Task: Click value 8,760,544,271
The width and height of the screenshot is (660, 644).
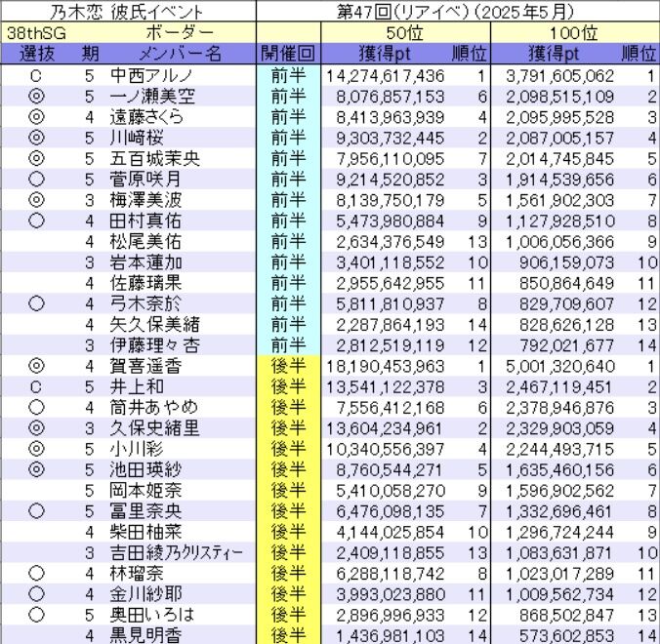Action: point(391,470)
